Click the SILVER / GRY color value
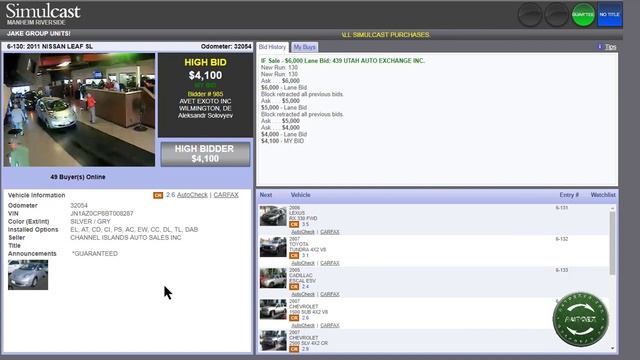Image resolution: width=640 pixels, height=360 pixels. pos(90,222)
